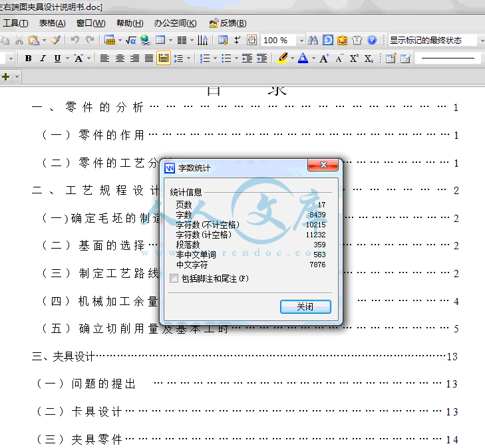Open the paste options dropdown arrow
This screenshot has height=448, width=485.
[44, 40]
